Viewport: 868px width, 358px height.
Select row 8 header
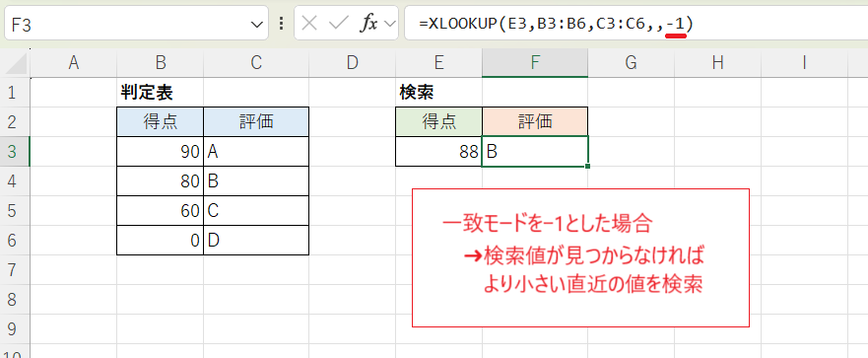tap(16, 299)
